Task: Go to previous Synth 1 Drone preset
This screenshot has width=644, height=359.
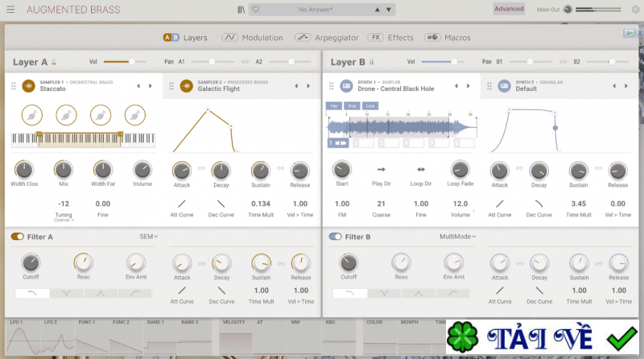Action: [456, 86]
